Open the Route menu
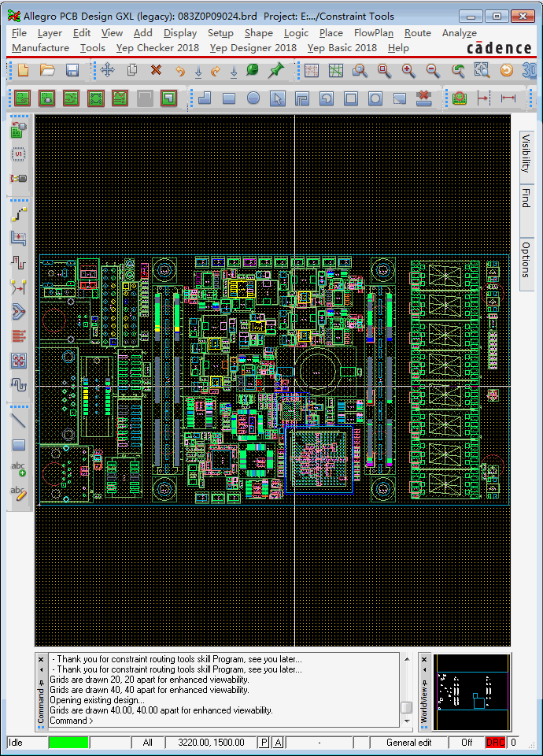 (x=417, y=33)
